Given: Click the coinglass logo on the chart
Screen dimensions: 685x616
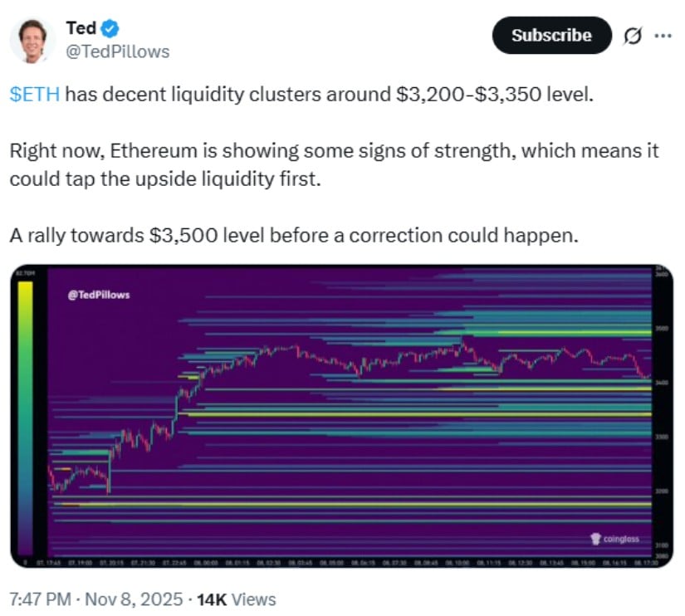Looking at the screenshot, I should click(x=615, y=539).
